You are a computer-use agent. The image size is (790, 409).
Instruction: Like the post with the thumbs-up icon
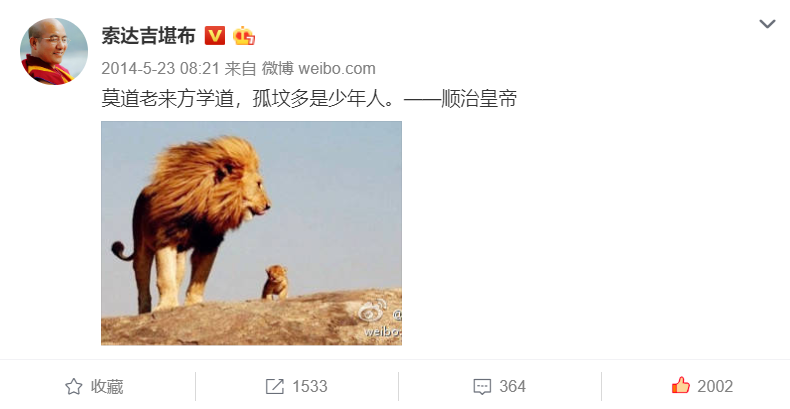(681, 385)
